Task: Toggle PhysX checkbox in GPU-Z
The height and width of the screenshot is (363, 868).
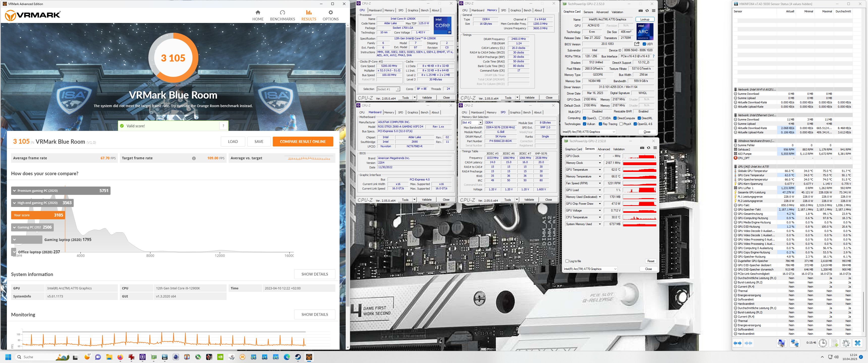Action: coord(621,124)
